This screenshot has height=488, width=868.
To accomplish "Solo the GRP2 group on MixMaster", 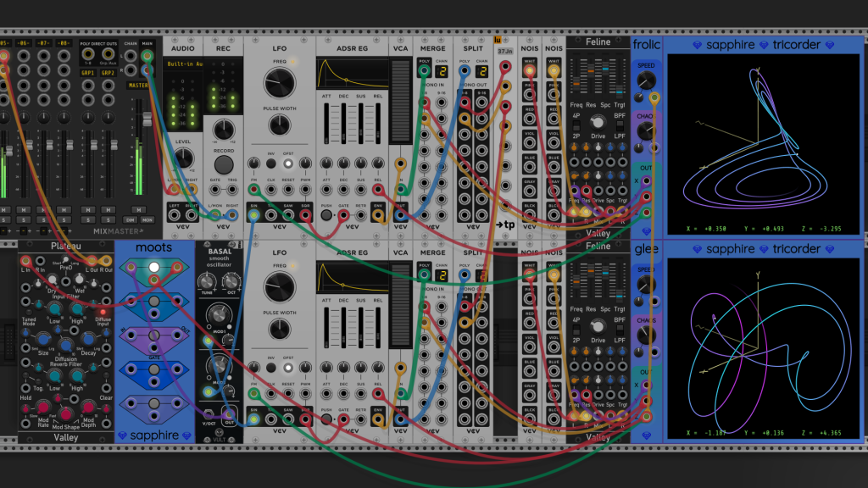I will pos(108,219).
